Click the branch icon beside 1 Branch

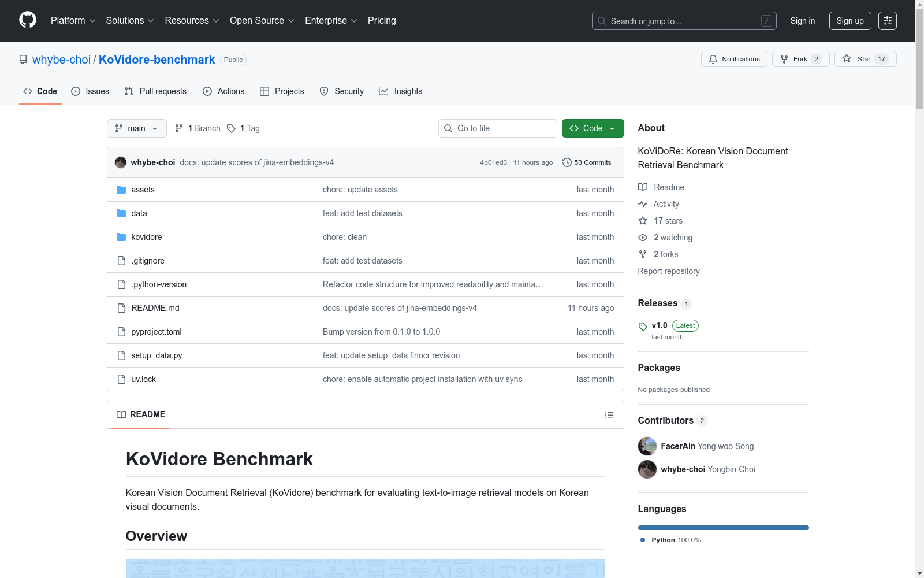pyautogui.click(x=179, y=128)
